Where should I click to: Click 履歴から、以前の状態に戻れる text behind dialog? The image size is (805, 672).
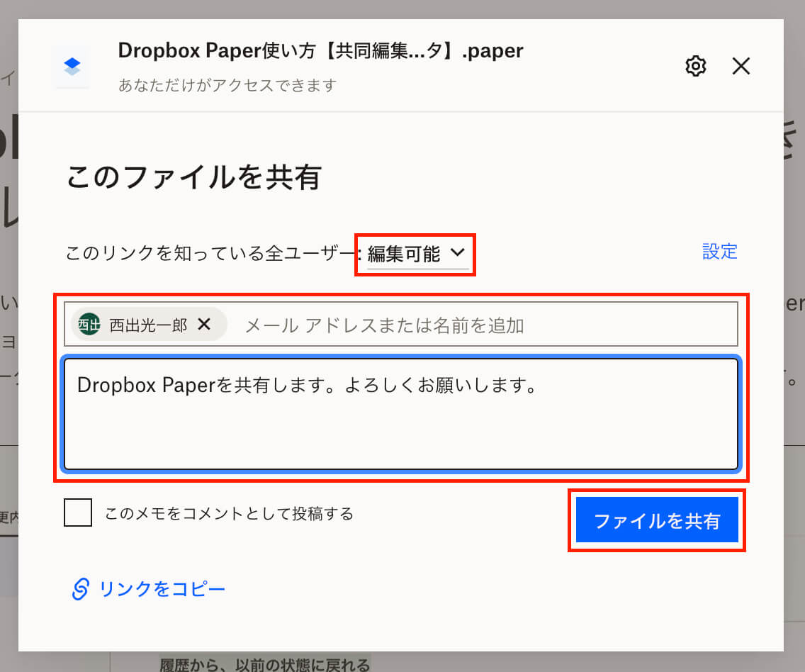click(264, 664)
